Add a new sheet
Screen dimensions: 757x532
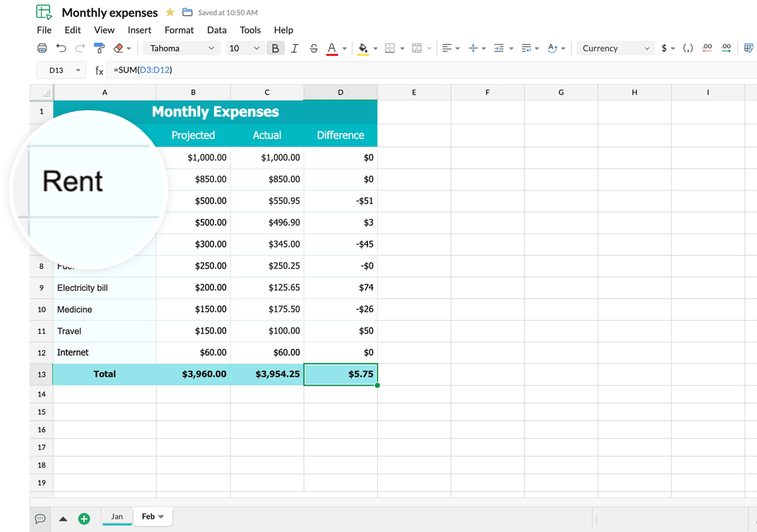coord(84,518)
